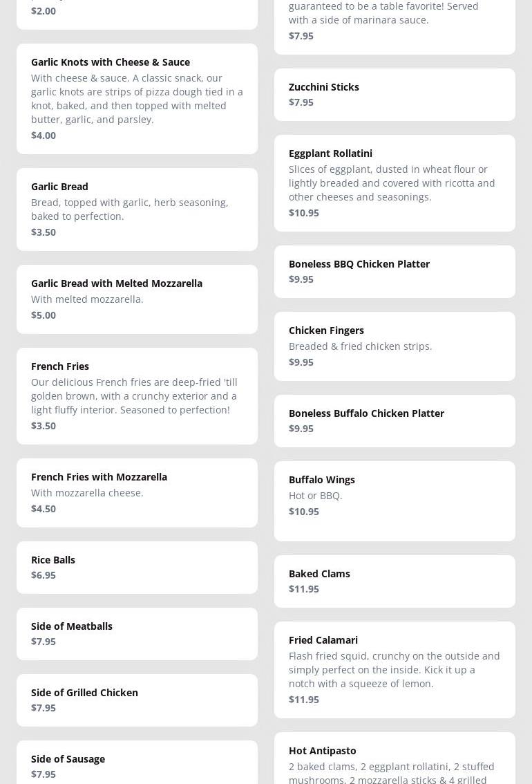Select Side of Grilled Chicken

click(137, 700)
